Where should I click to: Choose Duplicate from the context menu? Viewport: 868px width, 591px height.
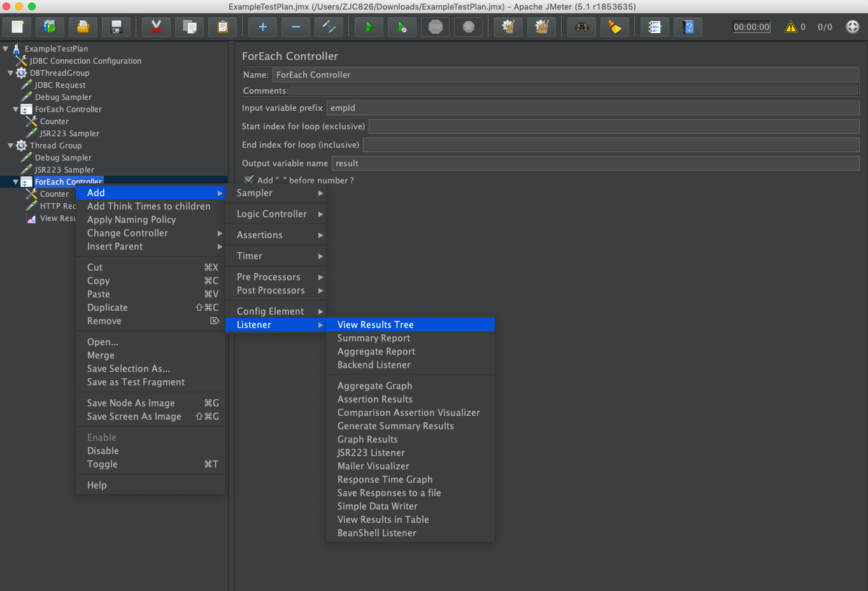[x=151, y=308]
